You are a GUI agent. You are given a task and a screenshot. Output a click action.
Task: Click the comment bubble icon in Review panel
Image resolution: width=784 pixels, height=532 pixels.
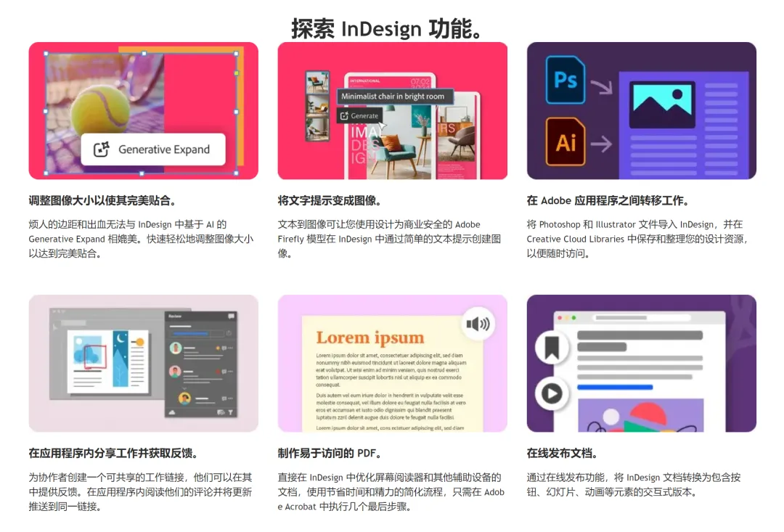coord(231,316)
